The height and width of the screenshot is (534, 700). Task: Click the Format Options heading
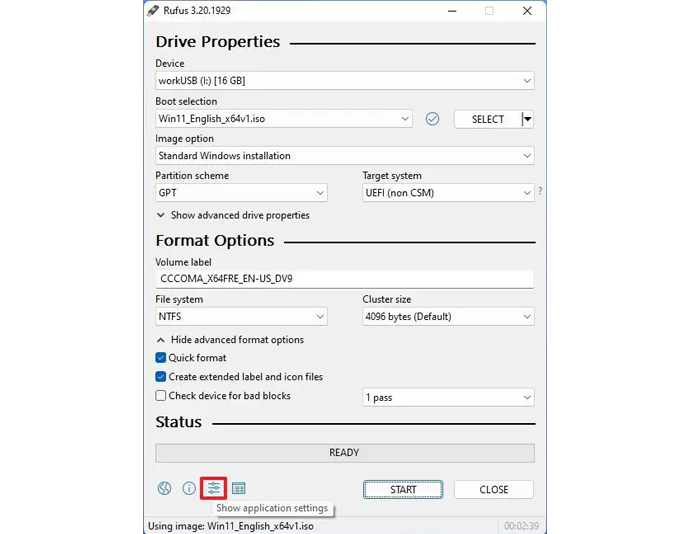click(215, 241)
